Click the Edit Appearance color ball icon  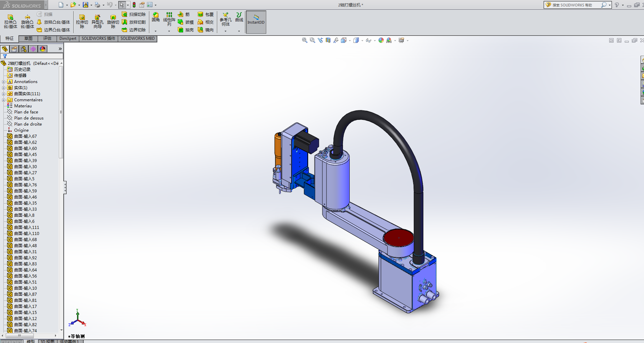(x=381, y=40)
